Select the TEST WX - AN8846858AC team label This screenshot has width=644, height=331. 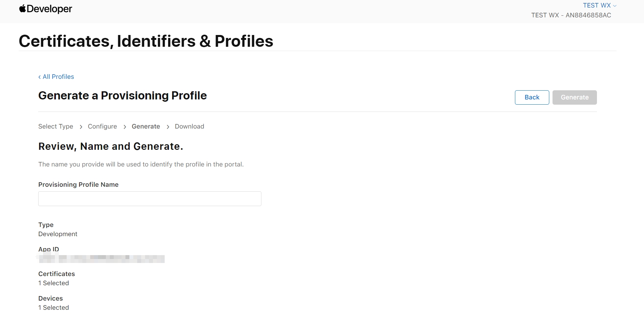(571, 15)
